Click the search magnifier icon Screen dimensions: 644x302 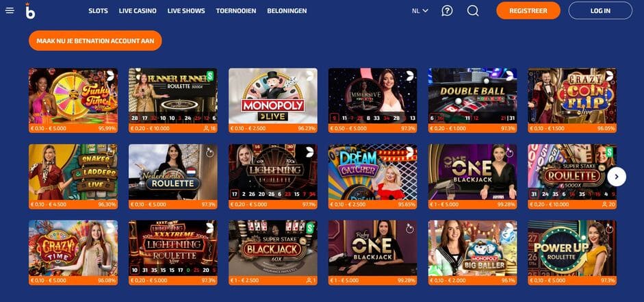(473, 11)
